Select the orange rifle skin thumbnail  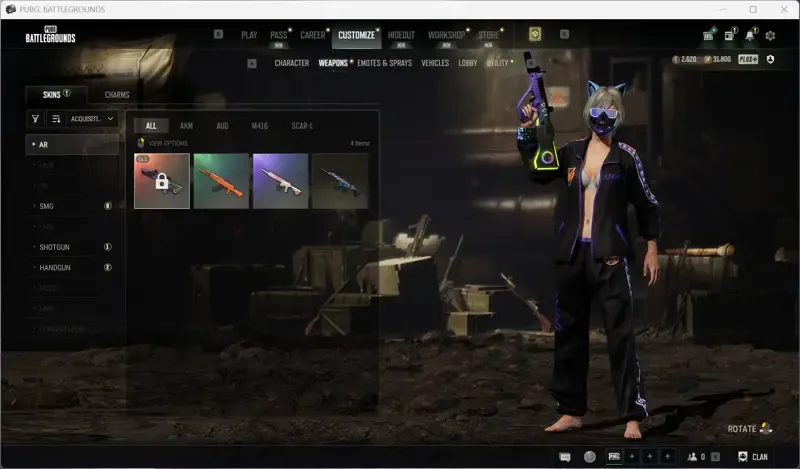221,181
